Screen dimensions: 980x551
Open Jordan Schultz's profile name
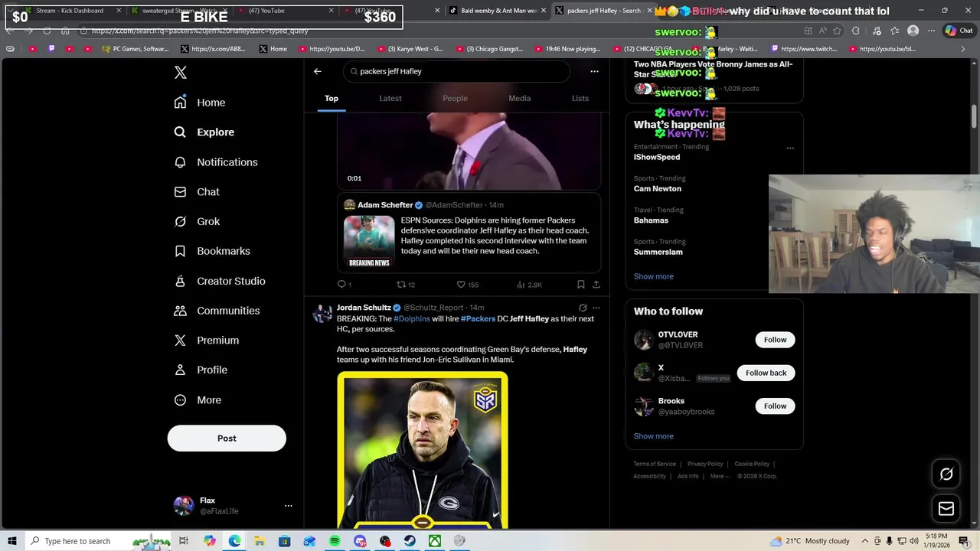pos(364,308)
